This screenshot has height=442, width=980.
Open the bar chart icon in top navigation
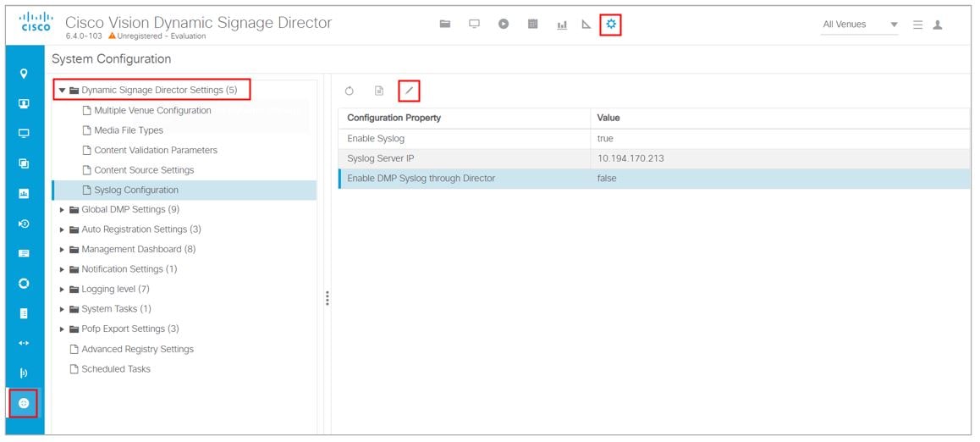point(562,25)
